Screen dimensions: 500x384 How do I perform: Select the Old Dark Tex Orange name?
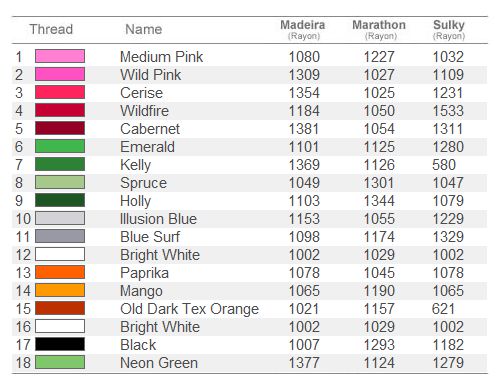tap(189, 309)
